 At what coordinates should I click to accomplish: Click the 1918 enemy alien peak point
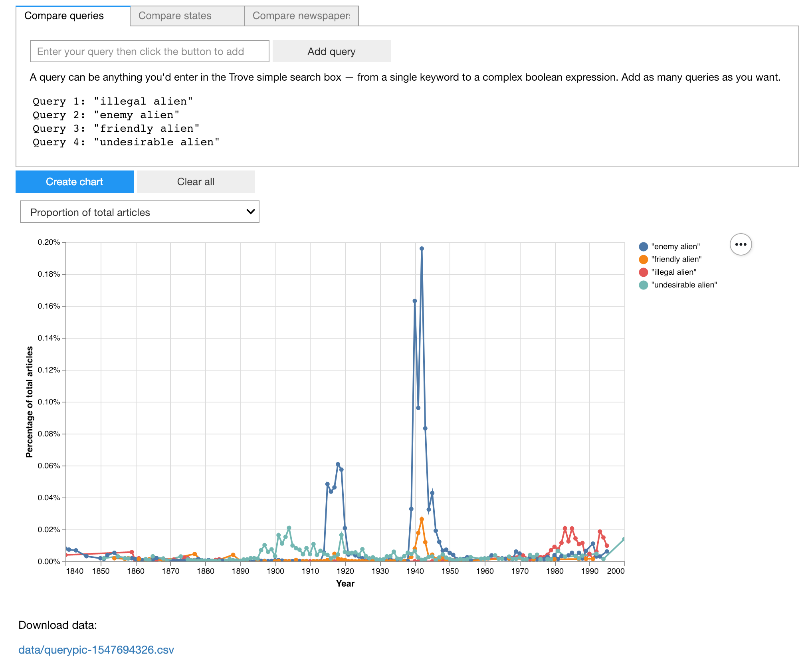pyautogui.click(x=338, y=464)
